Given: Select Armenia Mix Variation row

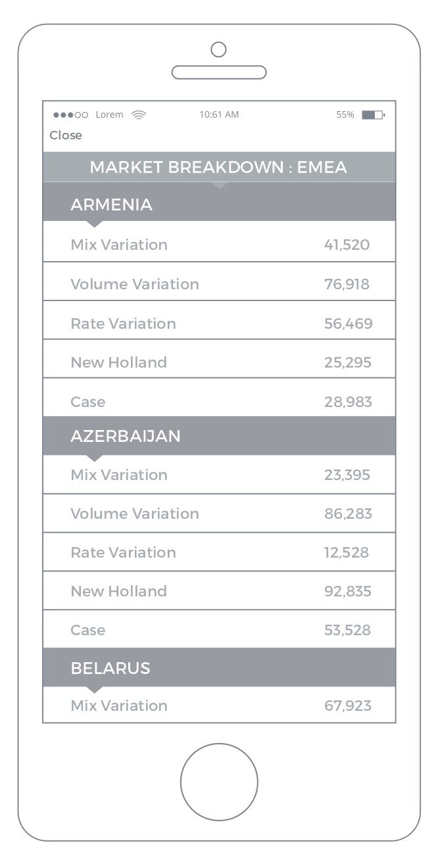Looking at the screenshot, I should (219, 245).
